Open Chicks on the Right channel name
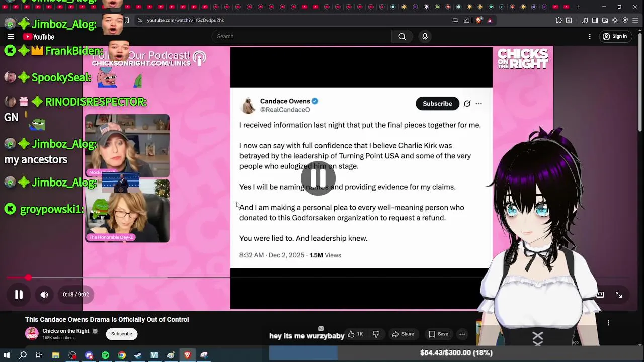The image size is (644, 362). (x=65, y=331)
